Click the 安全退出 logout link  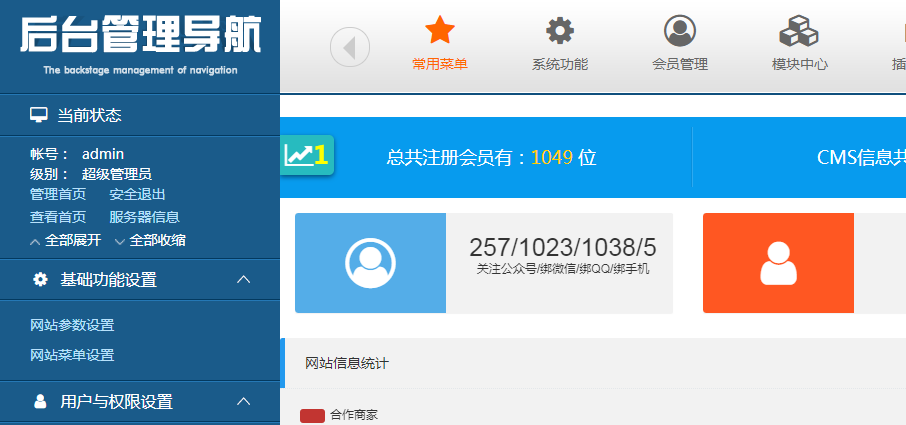click(x=138, y=195)
